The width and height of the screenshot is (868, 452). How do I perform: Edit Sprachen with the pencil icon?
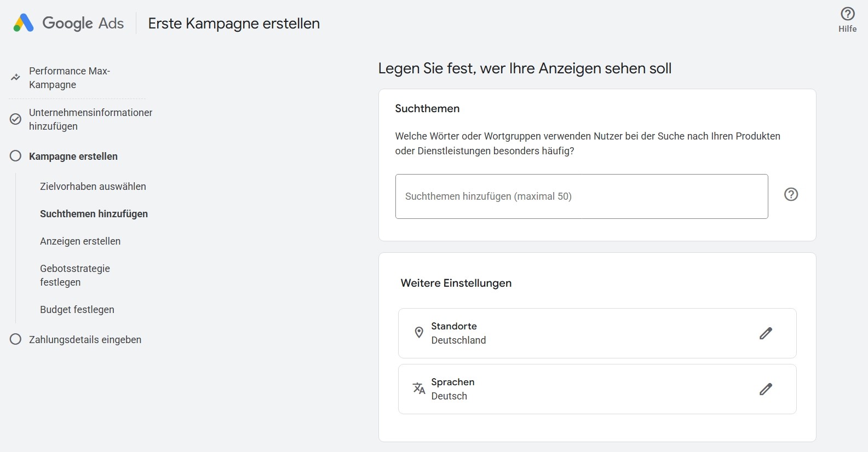point(765,389)
